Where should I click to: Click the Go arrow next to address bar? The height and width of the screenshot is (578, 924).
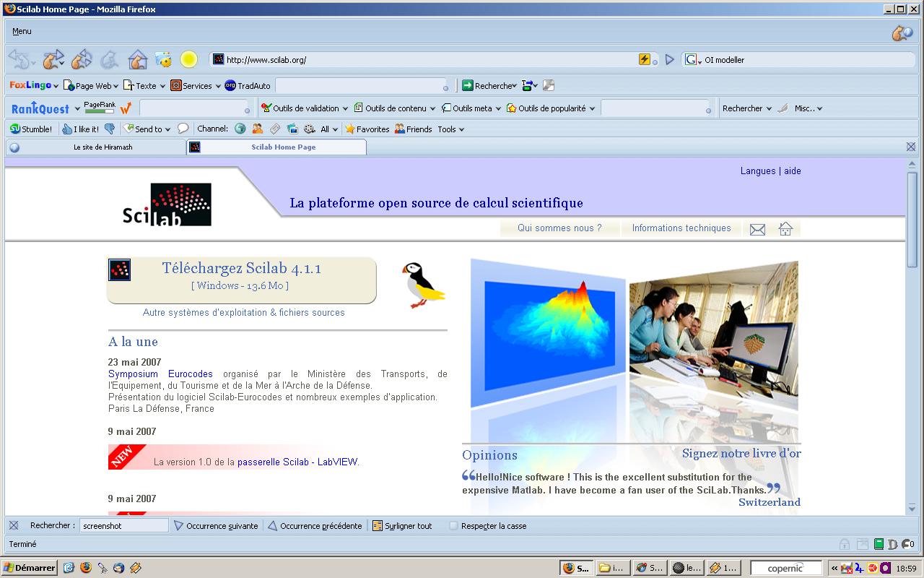(x=670, y=60)
